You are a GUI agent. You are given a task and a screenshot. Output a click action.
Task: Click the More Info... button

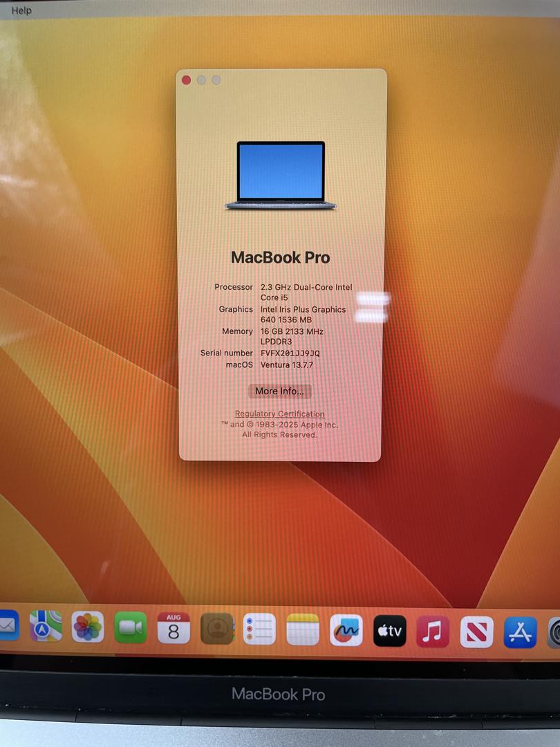pyautogui.click(x=280, y=391)
